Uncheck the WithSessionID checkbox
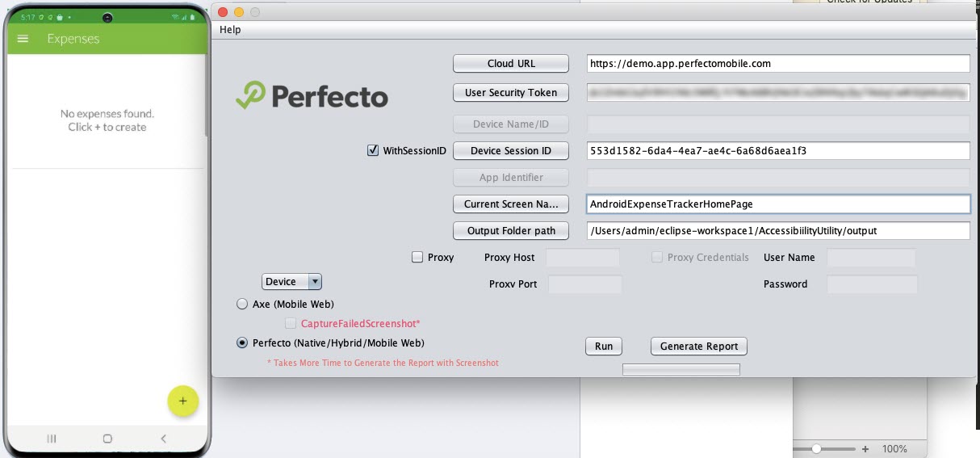 tap(373, 150)
